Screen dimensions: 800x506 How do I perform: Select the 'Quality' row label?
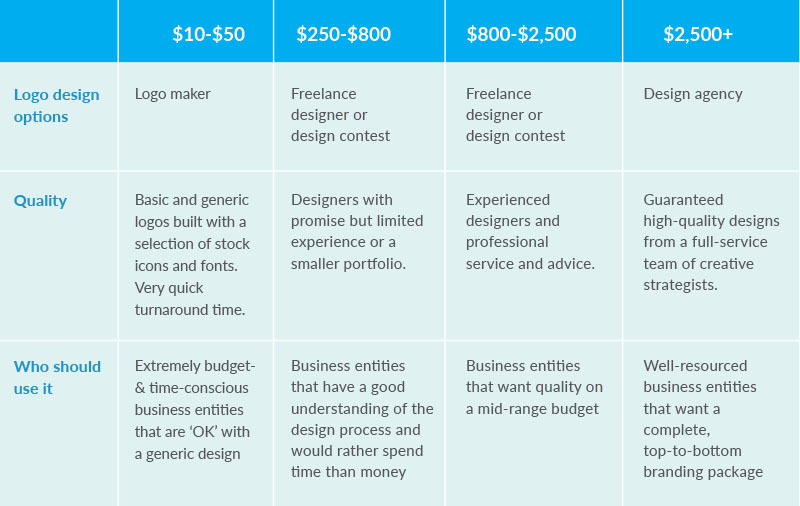40,201
